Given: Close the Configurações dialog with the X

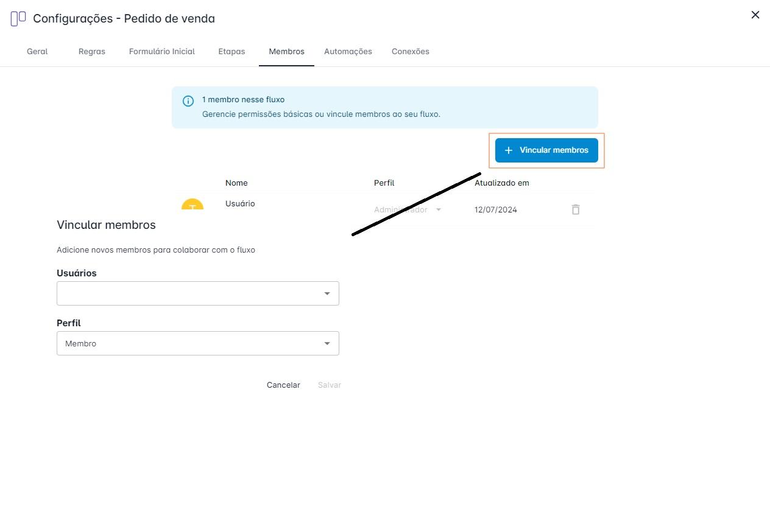Looking at the screenshot, I should point(755,15).
